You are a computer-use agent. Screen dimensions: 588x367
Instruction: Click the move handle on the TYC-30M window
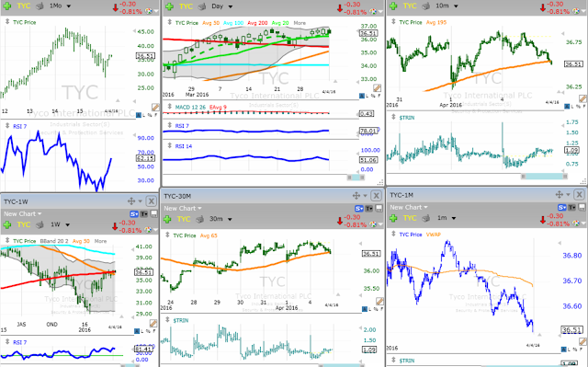(x=356, y=196)
